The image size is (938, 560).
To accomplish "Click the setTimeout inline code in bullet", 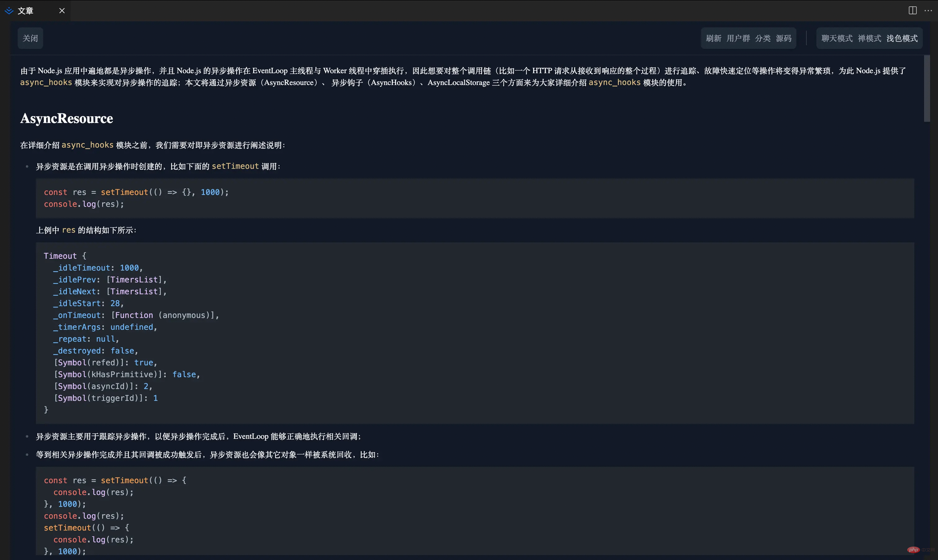I will coord(235,166).
